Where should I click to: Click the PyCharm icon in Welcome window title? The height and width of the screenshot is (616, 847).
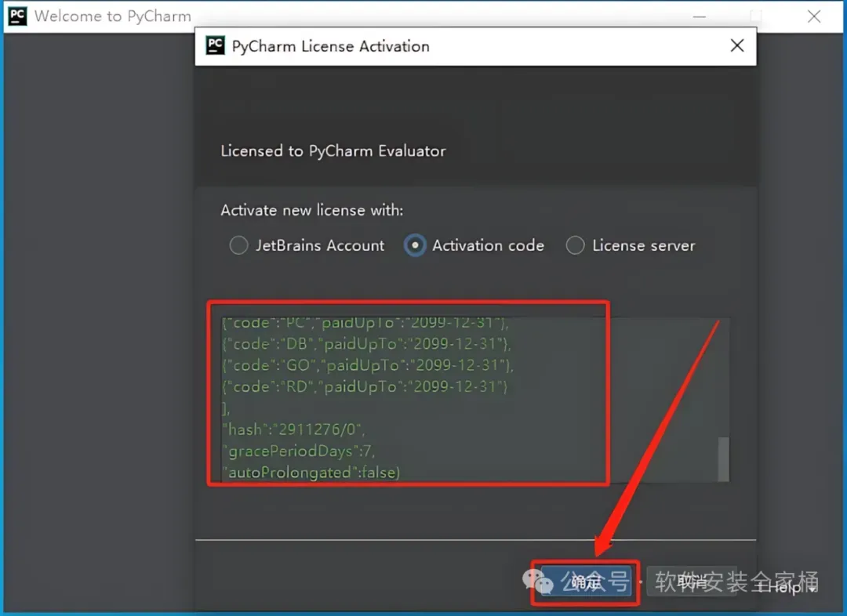click(x=17, y=16)
